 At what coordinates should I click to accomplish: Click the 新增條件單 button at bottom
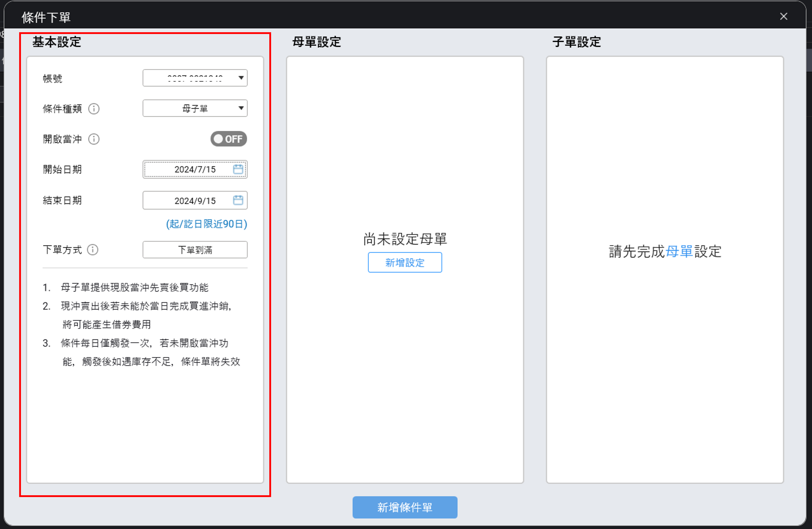(x=405, y=508)
